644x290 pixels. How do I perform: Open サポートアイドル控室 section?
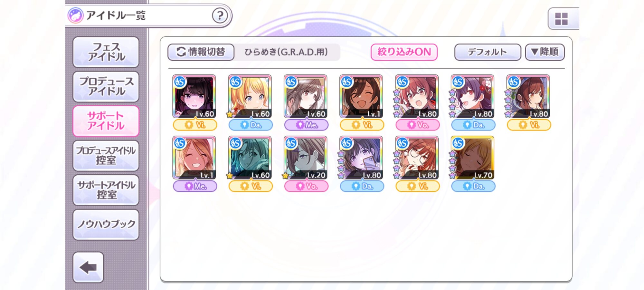[106, 190]
